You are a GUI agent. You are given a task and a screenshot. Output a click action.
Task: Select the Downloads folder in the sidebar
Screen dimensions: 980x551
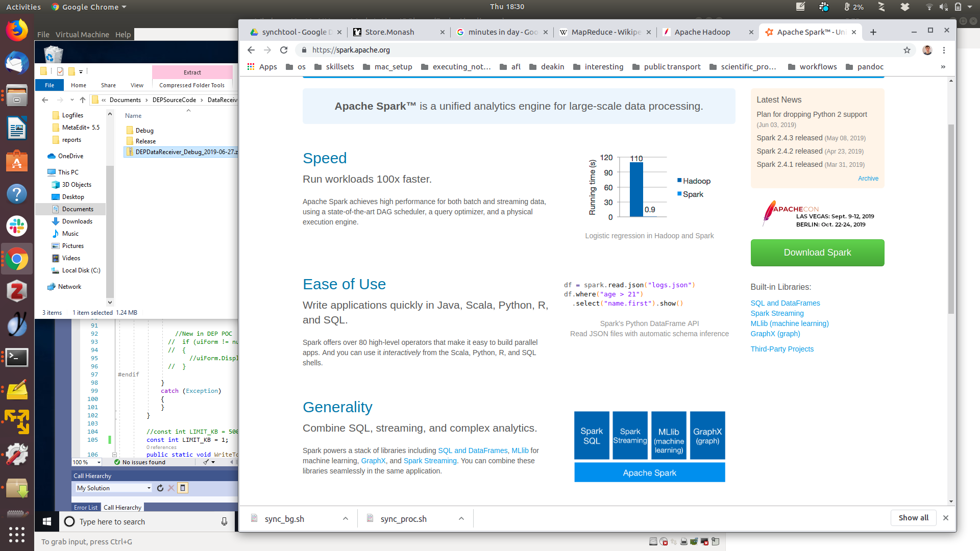77,221
